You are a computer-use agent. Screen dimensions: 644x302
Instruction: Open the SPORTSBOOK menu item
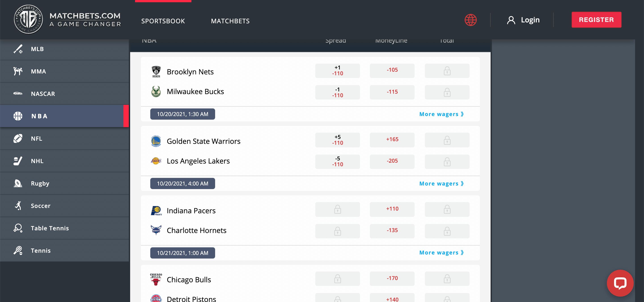(163, 21)
